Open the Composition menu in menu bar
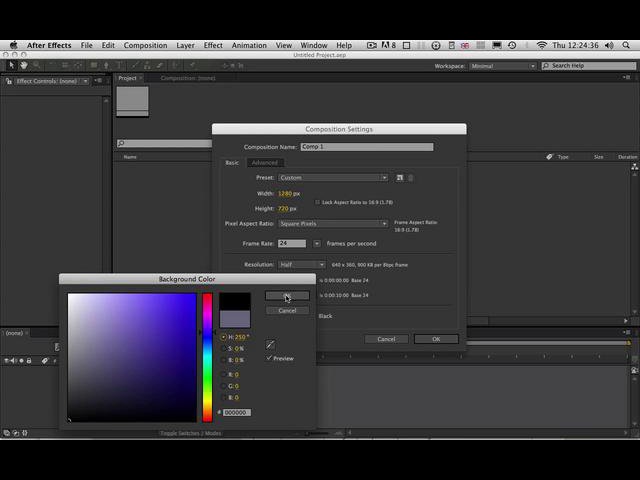The width and height of the screenshot is (640, 480). [145, 45]
